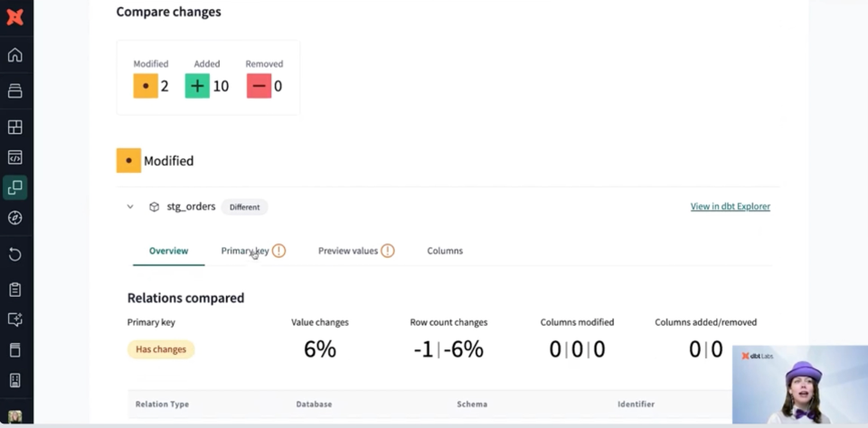
Task: Open the stacked layers sidebar icon
Action: click(15, 90)
